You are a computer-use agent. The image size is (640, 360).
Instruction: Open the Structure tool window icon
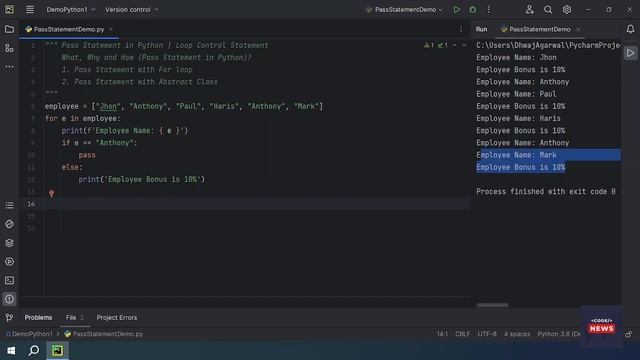pyautogui.click(x=9, y=48)
